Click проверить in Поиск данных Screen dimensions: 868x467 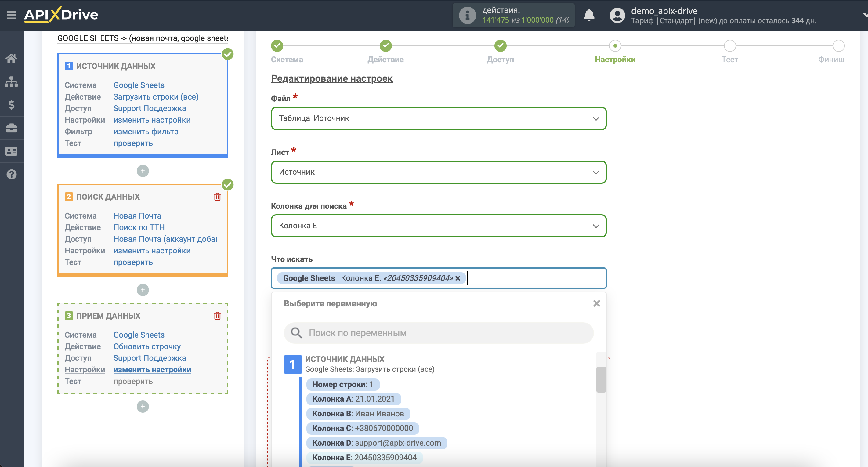[133, 262]
